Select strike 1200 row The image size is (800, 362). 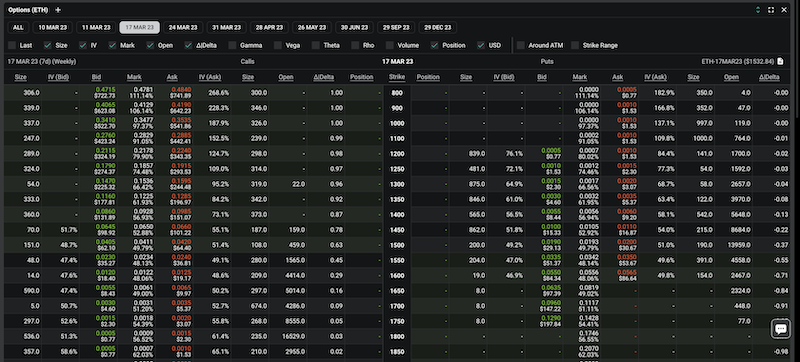coord(396,153)
